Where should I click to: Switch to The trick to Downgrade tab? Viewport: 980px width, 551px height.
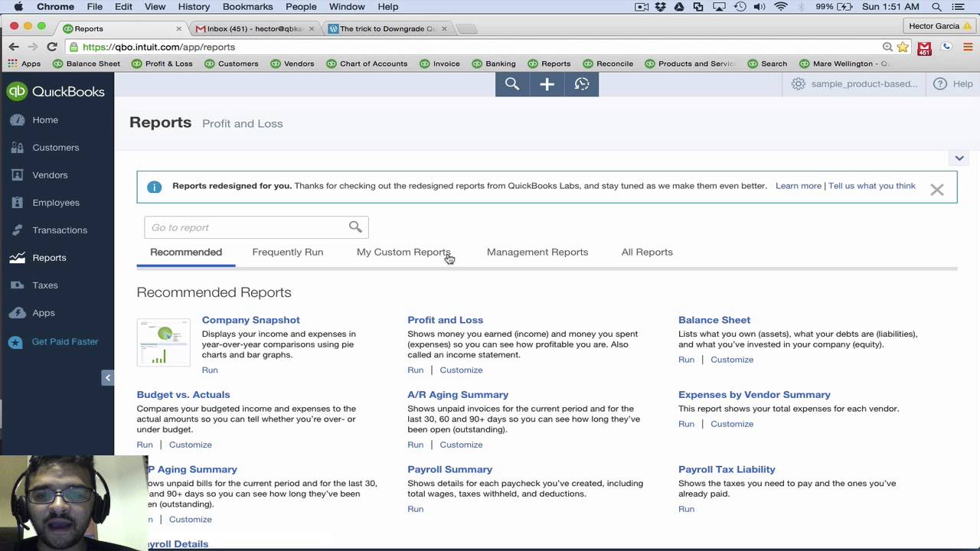point(388,28)
